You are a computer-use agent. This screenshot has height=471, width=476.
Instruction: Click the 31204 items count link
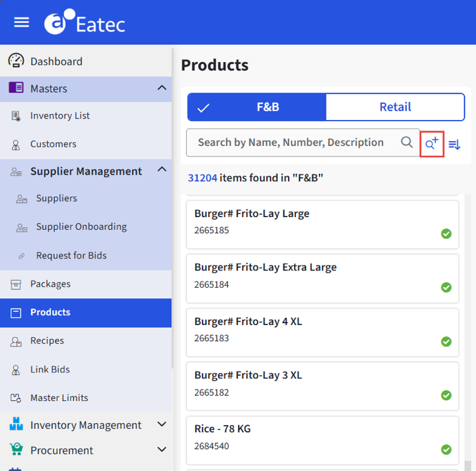tap(203, 178)
